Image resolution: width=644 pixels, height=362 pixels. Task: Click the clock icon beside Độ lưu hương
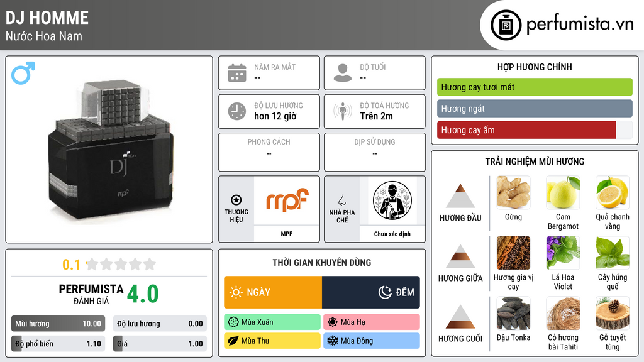click(x=237, y=111)
